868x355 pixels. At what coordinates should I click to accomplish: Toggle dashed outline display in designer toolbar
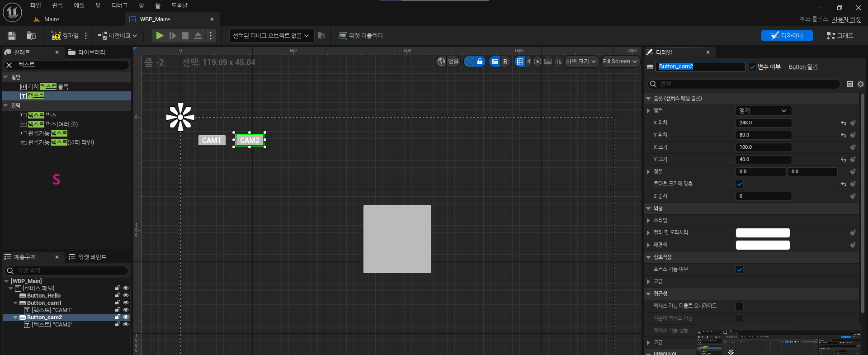470,62
